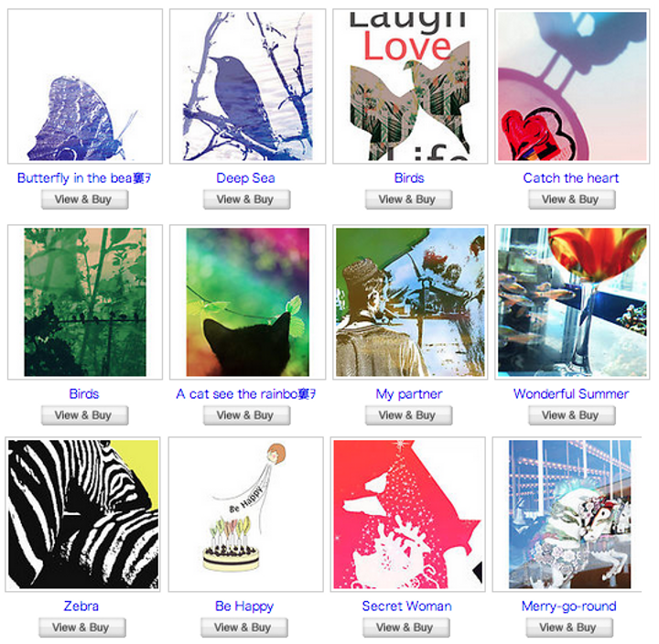Open the blue butterfly artwork thumbnail
Screen dimensions: 659x644
[x=85, y=86]
